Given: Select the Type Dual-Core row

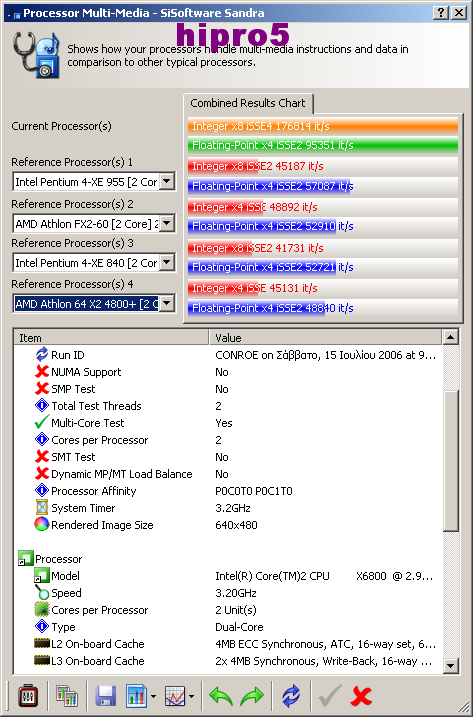Looking at the screenshot, I should pos(228,626).
